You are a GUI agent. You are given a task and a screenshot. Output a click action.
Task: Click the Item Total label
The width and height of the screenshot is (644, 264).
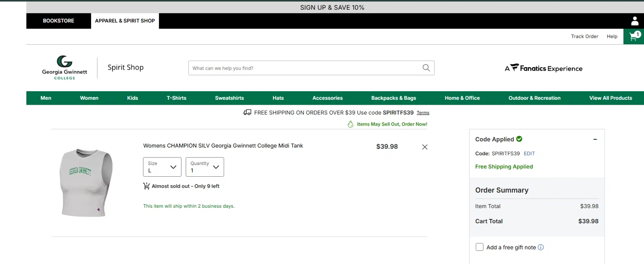[488, 206]
